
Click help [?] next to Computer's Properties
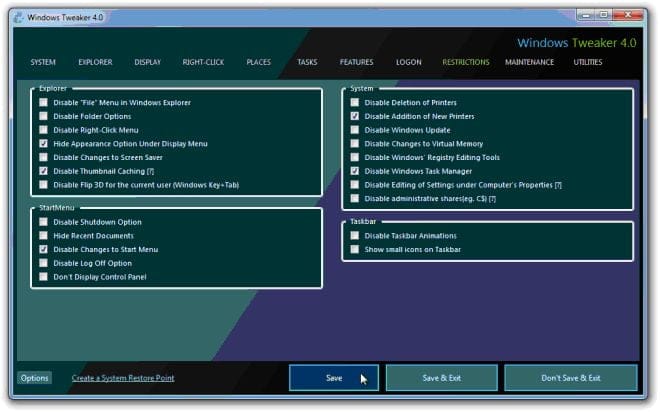(558, 185)
